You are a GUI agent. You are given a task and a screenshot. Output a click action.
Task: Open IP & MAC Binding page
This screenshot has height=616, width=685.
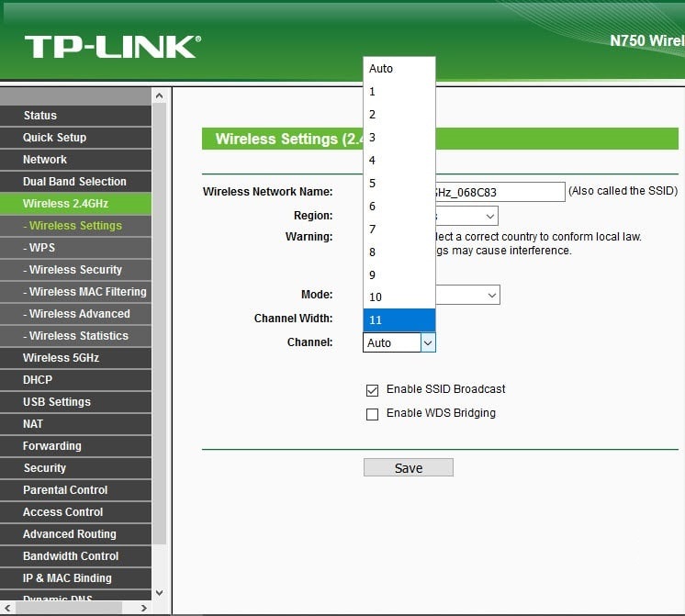click(x=75, y=578)
